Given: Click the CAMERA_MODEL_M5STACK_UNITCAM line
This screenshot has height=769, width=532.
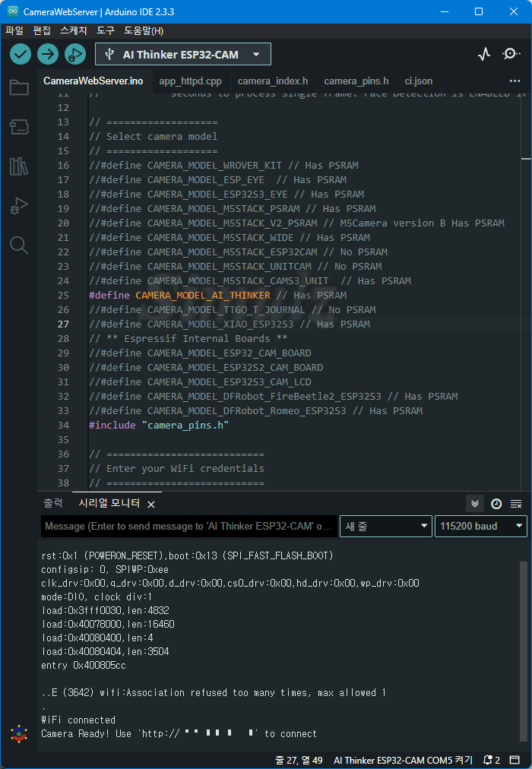Looking at the screenshot, I should [x=236, y=266].
